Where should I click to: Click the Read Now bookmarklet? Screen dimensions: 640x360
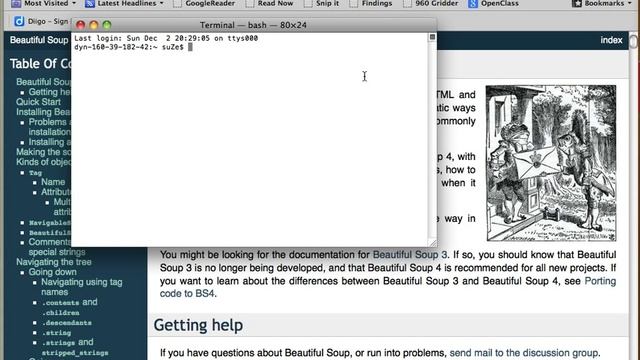click(x=270, y=3)
